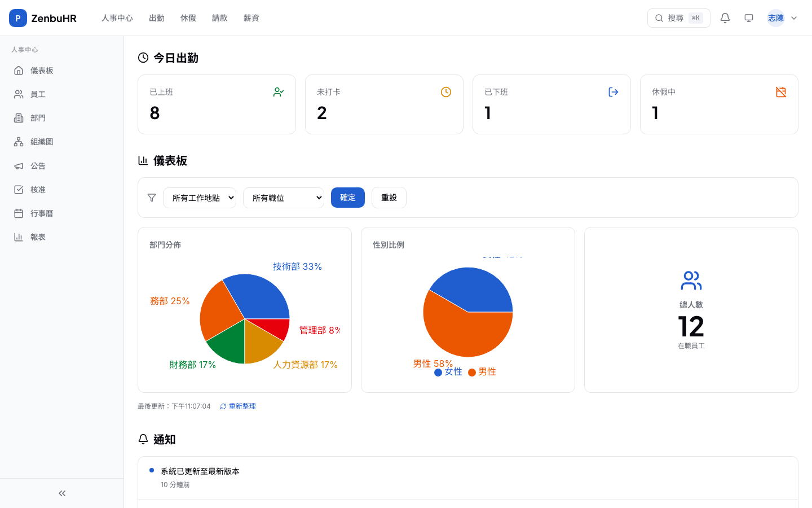The height and width of the screenshot is (508, 812).
Task: Open the 出勤 top menu
Action: pyautogui.click(x=157, y=18)
